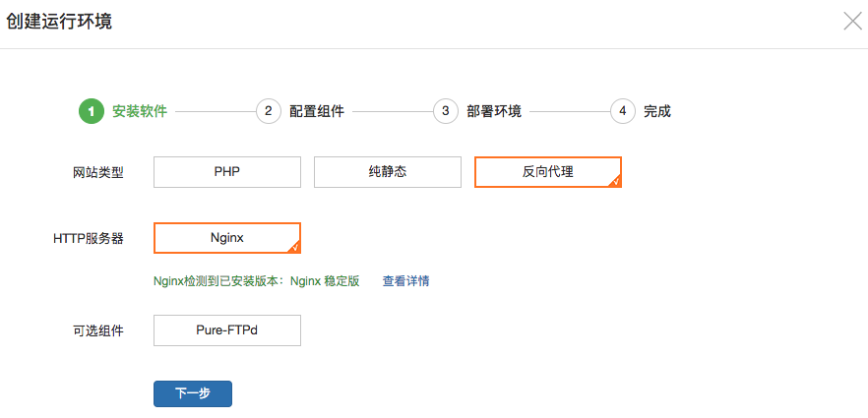Click the Nginx installed version notice text

click(257, 281)
